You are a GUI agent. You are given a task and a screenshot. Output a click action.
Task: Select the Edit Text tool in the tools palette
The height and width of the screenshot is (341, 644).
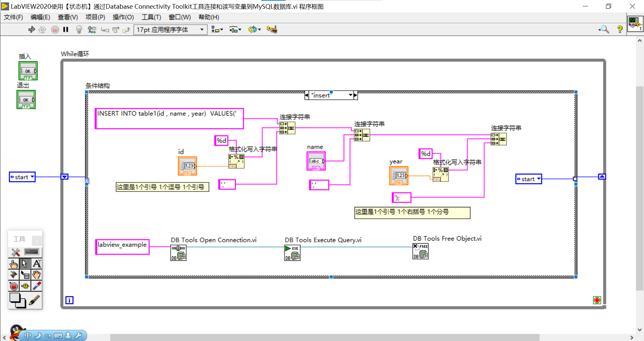[37, 263]
